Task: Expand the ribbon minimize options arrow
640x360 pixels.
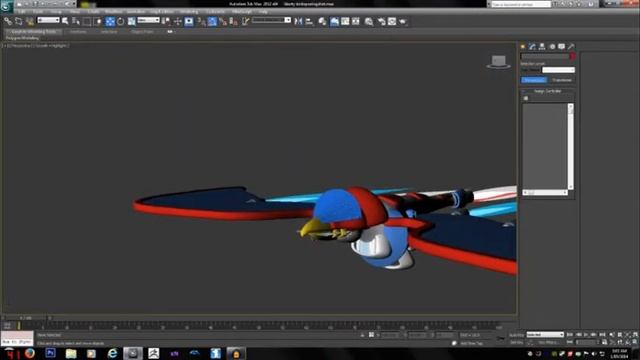Action: (x=170, y=31)
